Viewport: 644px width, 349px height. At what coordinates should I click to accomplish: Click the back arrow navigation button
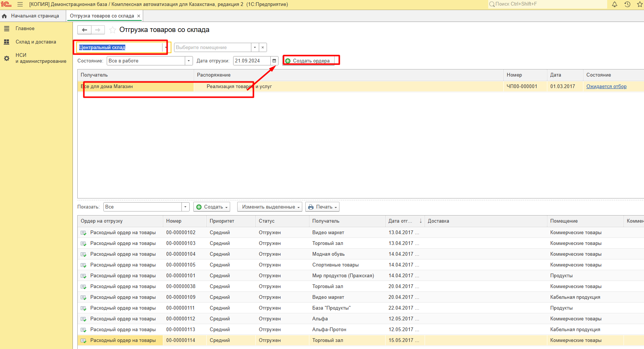pyautogui.click(x=84, y=30)
